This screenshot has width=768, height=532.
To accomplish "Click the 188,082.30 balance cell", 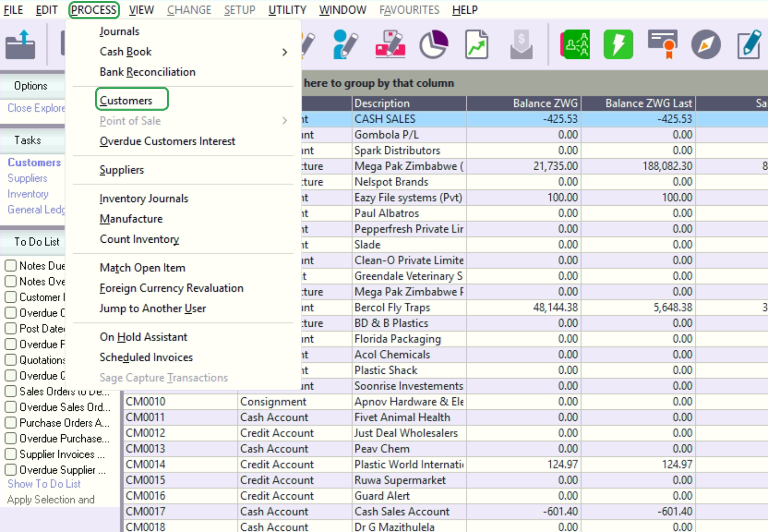I will [x=638, y=166].
